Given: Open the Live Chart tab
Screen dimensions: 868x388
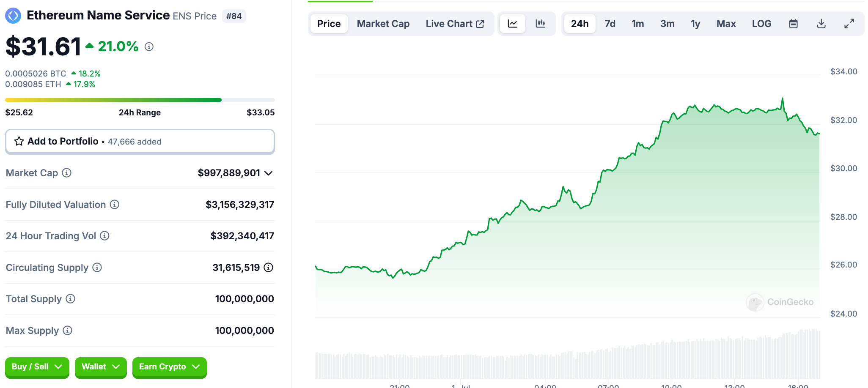Looking at the screenshot, I should coord(455,24).
